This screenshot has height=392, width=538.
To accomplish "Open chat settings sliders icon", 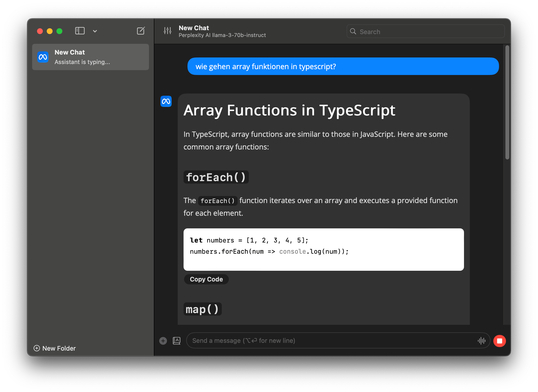I will [167, 31].
